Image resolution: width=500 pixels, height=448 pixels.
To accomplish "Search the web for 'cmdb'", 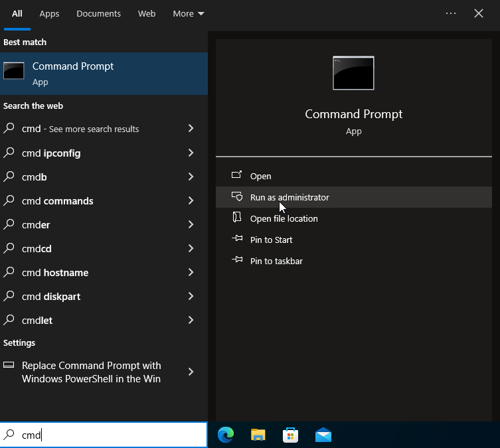I will (x=104, y=177).
